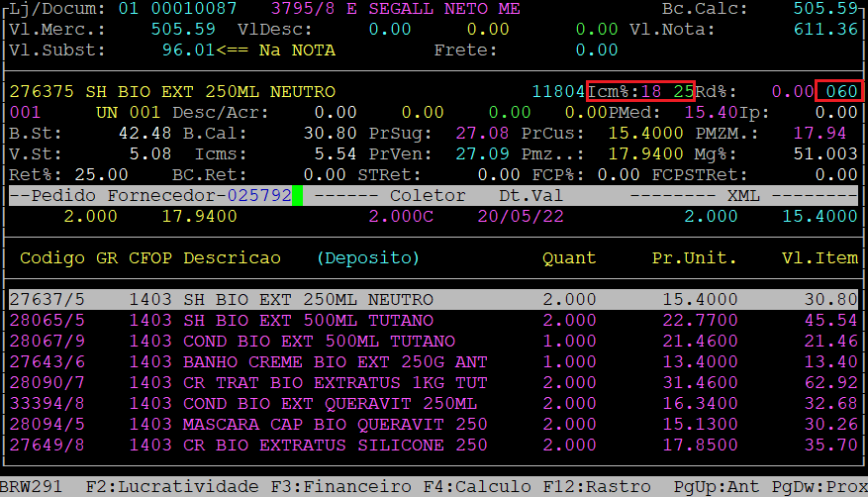
Task: Choose CR BIO EXTRATUS SILICONE 250 row
Action: (x=434, y=446)
